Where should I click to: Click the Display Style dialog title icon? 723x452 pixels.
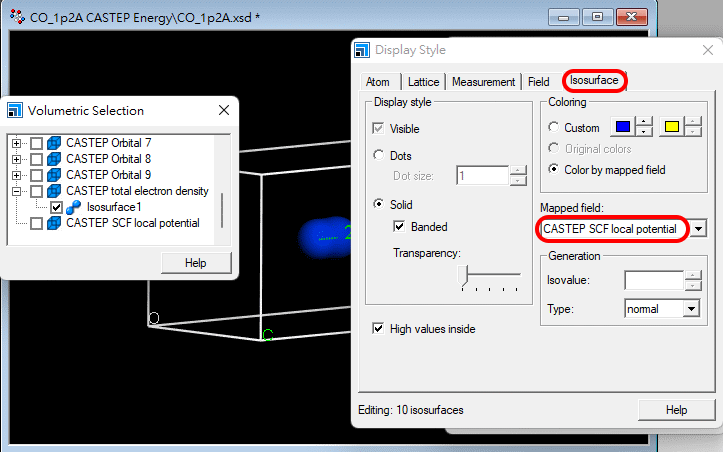[x=363, y=50]
